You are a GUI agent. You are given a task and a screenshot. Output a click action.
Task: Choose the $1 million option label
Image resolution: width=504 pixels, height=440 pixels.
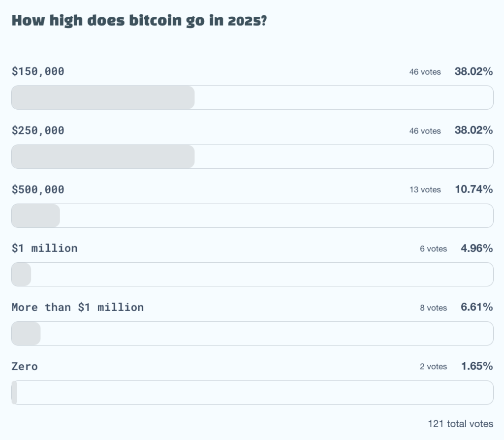tap(44, 248)
